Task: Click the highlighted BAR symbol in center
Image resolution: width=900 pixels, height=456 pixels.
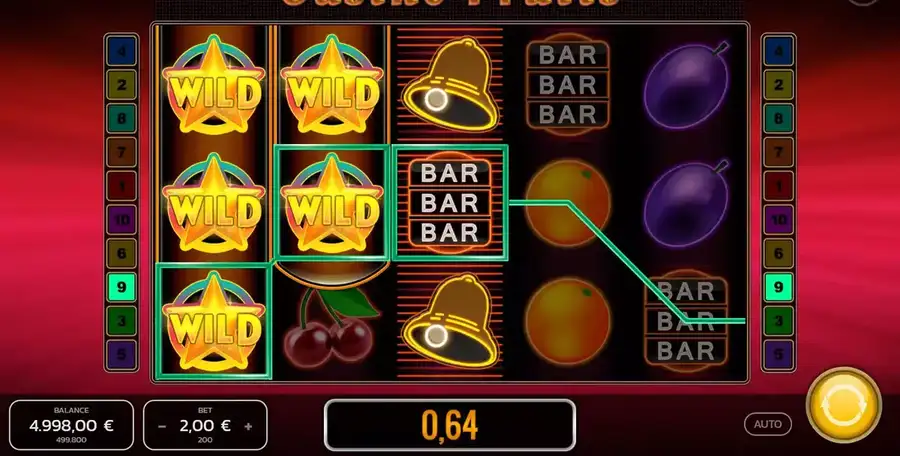Action: (450, 203)
